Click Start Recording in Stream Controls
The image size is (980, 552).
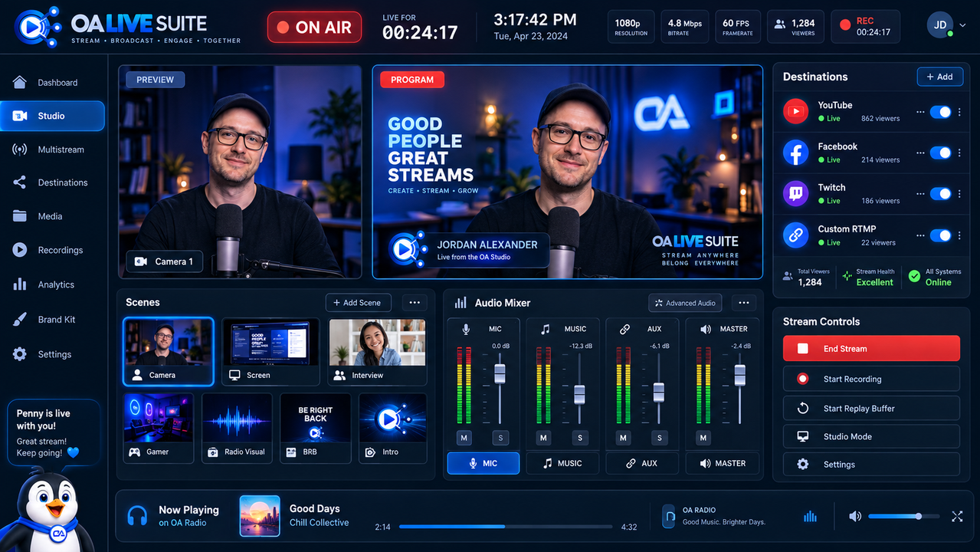click(871, 379)
